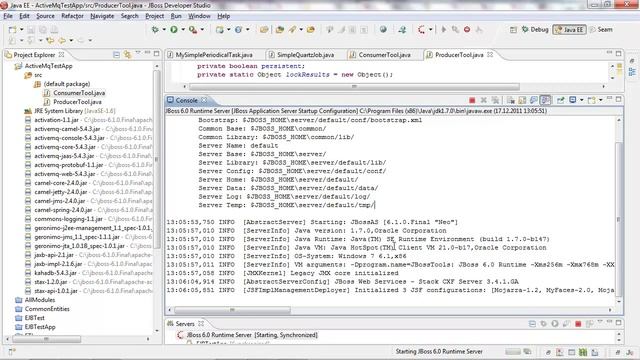Maximize the Console view
Image resolution: width=640 pixels, height=360 pixels.
pyautogui.click(x=619, y=99)
